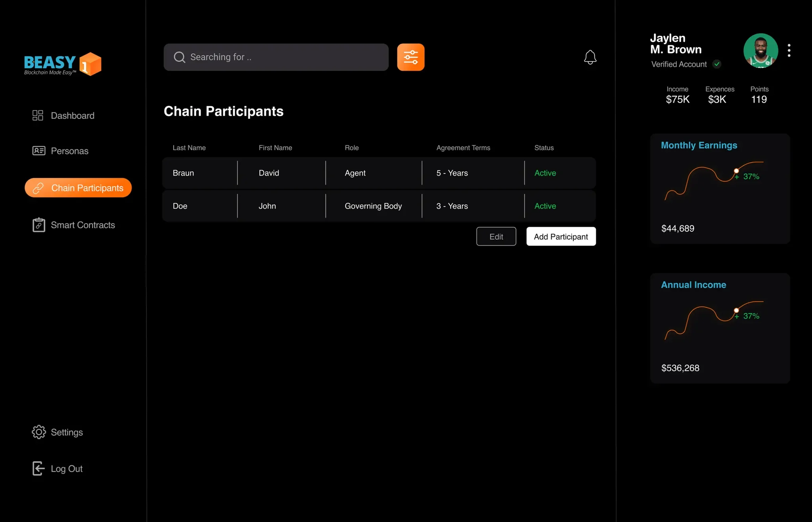Click the Monthly Earnings chart data point

coord(736,171)
